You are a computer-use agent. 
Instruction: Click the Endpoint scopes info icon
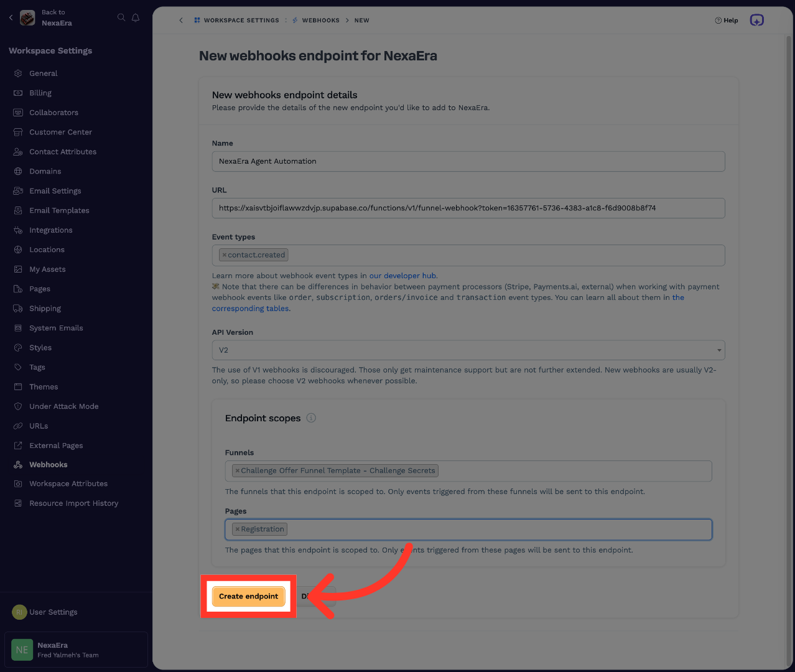click(x=311, y=418)
